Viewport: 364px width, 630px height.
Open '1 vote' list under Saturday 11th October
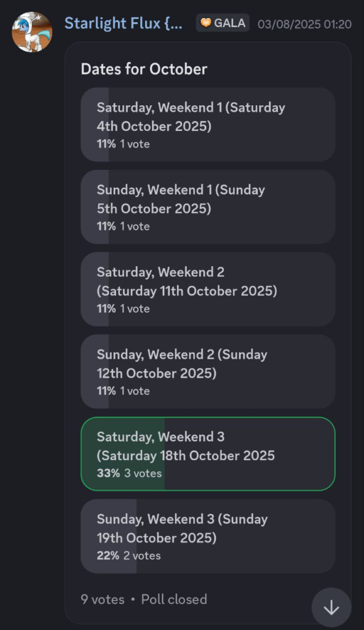coord(135,309)
